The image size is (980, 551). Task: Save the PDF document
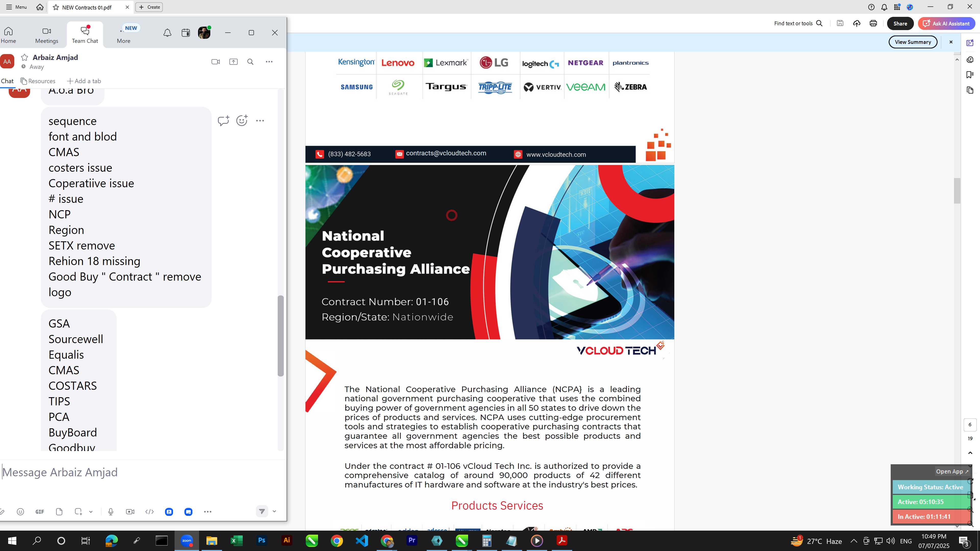[840, 23]
